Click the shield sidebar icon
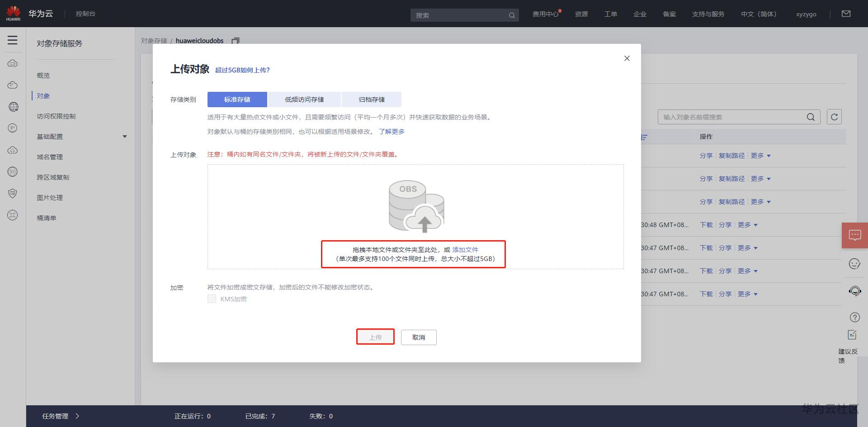The height and width of the screenshot is (427, 868). click(x=13, y=193)
